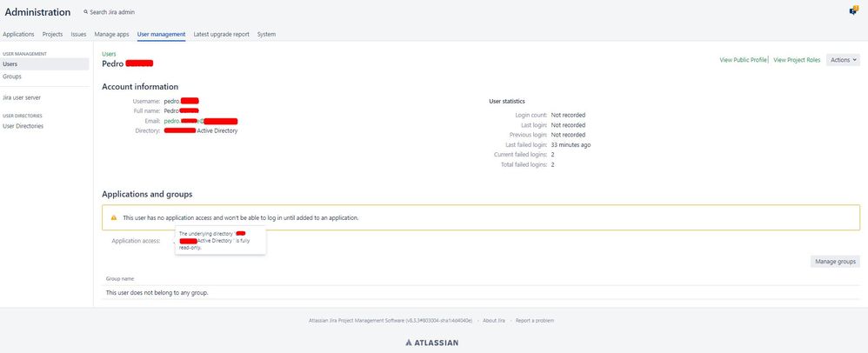
Task: Expand the Actions dropdown
Action: pos(843,60)
